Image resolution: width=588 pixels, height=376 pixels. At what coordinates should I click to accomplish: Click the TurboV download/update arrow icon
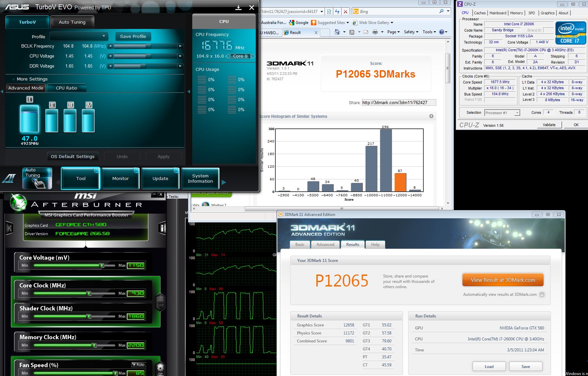[238, 8]
